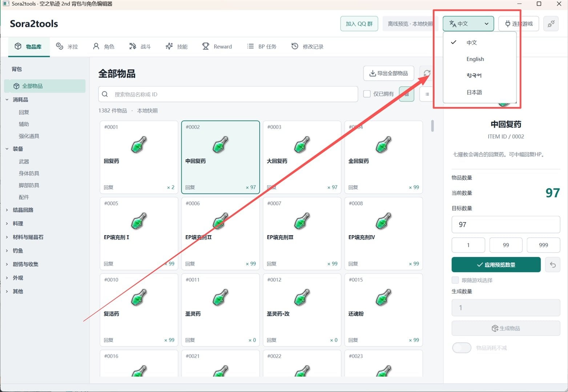The width and height of the screenshot is (568, 392).
Task: Open the 技能 tab
Action: point(177,46)
